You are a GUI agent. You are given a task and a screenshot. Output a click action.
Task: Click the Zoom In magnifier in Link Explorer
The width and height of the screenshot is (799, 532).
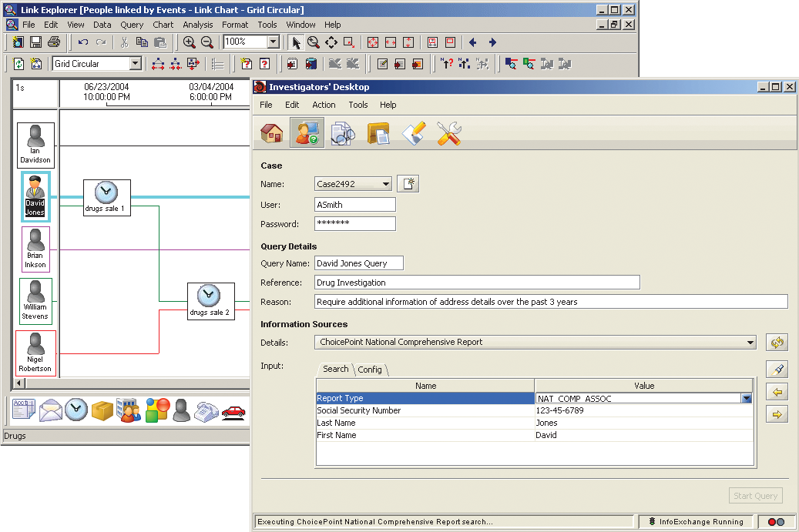[x=189, y=42]
